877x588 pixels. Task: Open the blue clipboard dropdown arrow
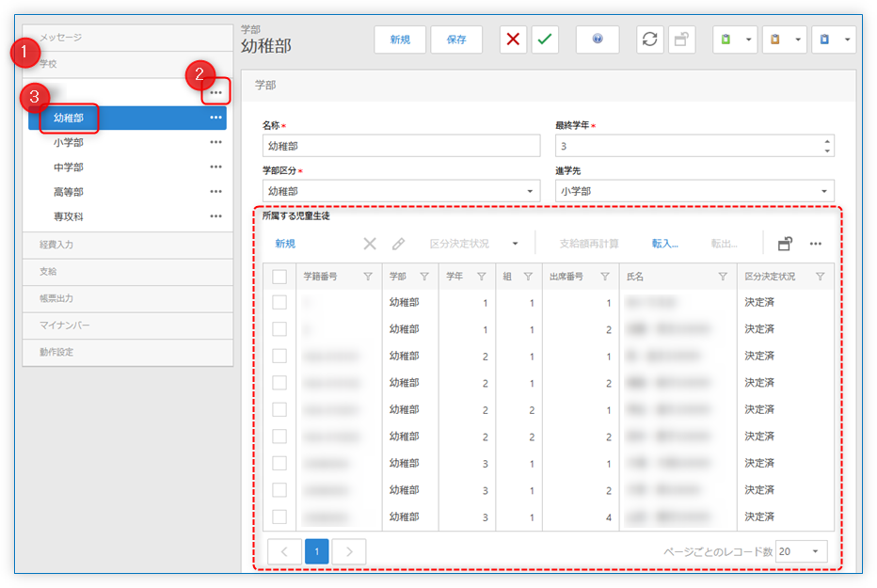[x=847, y=40]
